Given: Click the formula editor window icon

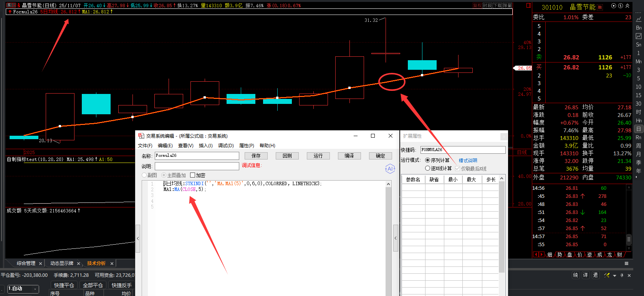Looking at the screenshot, I should point(141,136).
